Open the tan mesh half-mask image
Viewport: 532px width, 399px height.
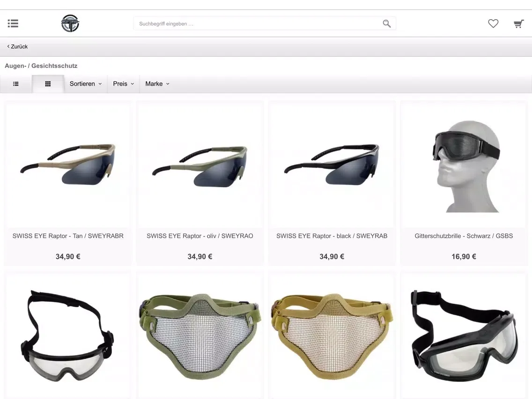(332, 337)
